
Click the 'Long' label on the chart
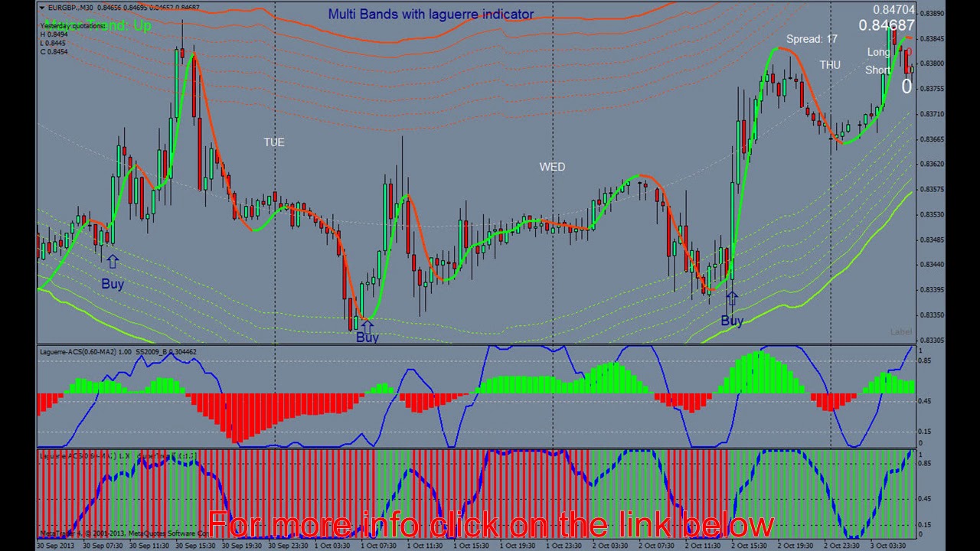point(878,52)
